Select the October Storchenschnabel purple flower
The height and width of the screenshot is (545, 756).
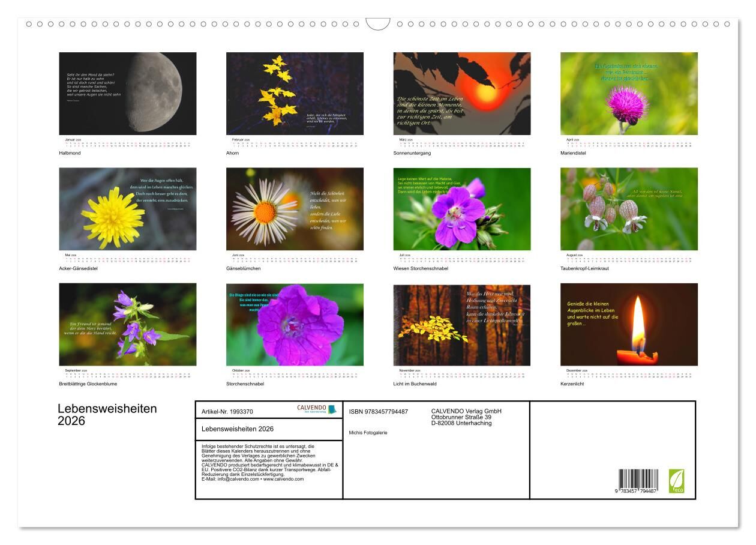point(295,325)
